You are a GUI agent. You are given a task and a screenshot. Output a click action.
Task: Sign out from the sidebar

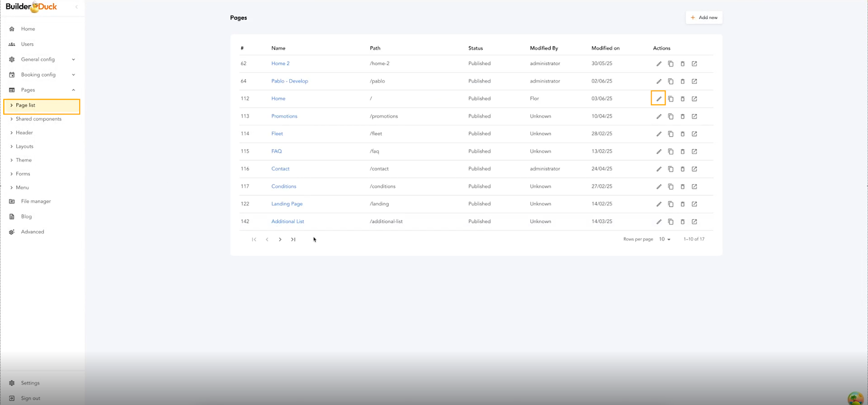click(30, 398)
